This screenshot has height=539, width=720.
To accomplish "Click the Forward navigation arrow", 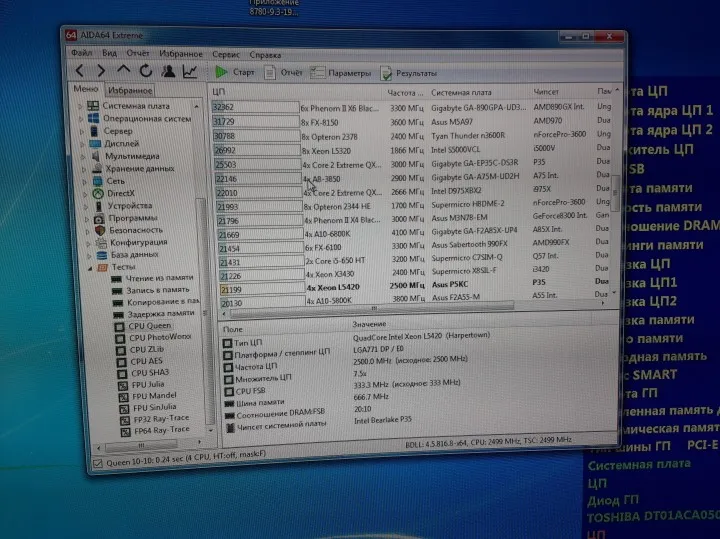I will click(x=101, y=71).
